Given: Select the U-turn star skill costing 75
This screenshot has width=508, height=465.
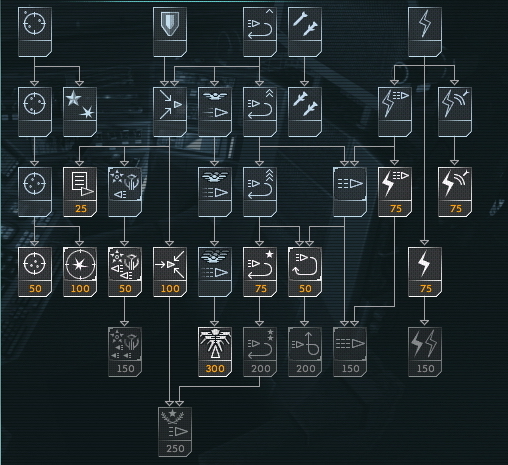Looking at the screenshot, I should click(x=260, y=272).
